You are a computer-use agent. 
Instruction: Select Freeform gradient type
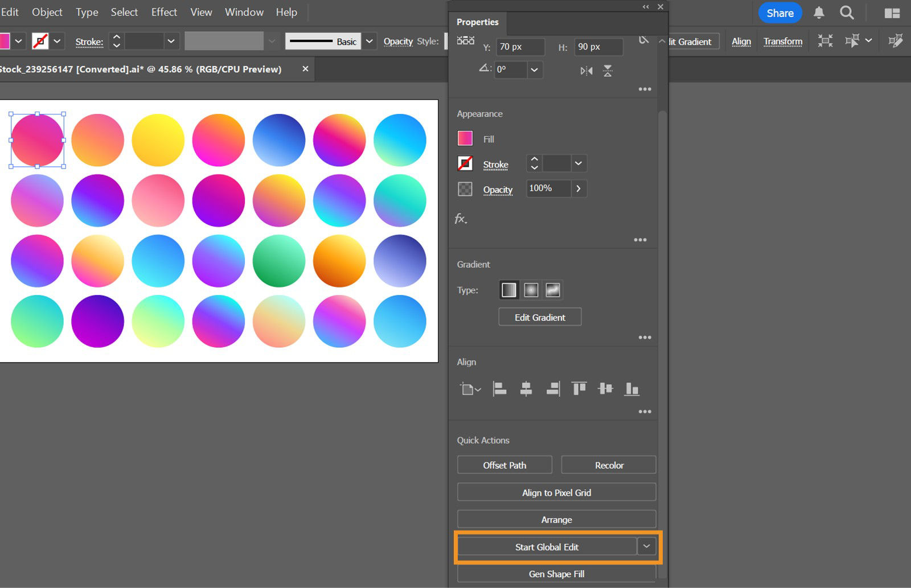point(553,290)
